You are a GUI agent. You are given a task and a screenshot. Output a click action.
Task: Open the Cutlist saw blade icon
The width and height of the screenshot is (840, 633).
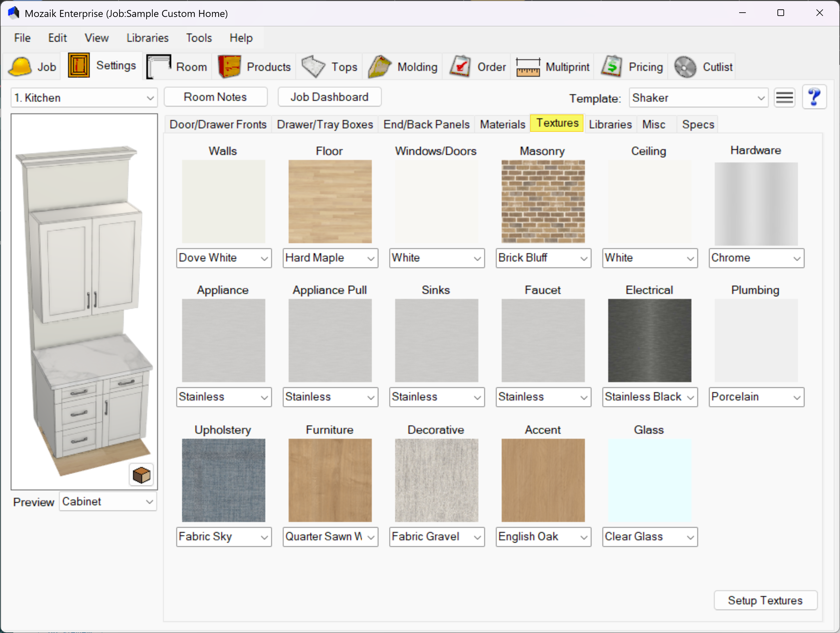pos(685,67)
